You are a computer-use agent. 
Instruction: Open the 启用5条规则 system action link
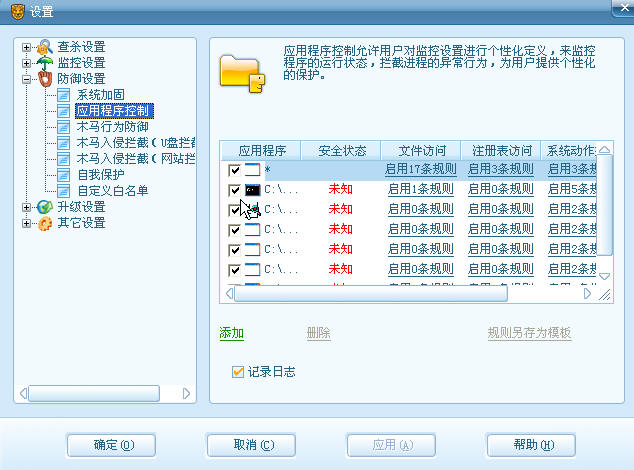coord(572,189)
